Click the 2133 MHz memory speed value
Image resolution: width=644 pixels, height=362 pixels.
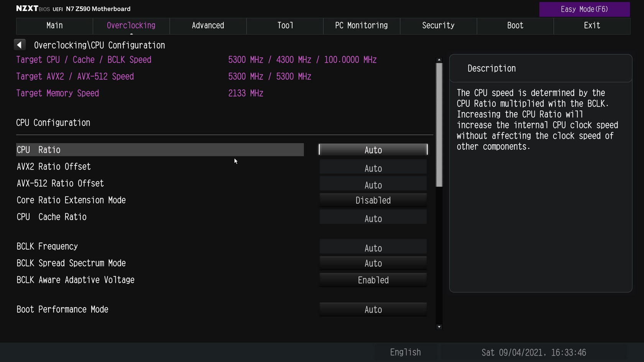pos(246,93)
